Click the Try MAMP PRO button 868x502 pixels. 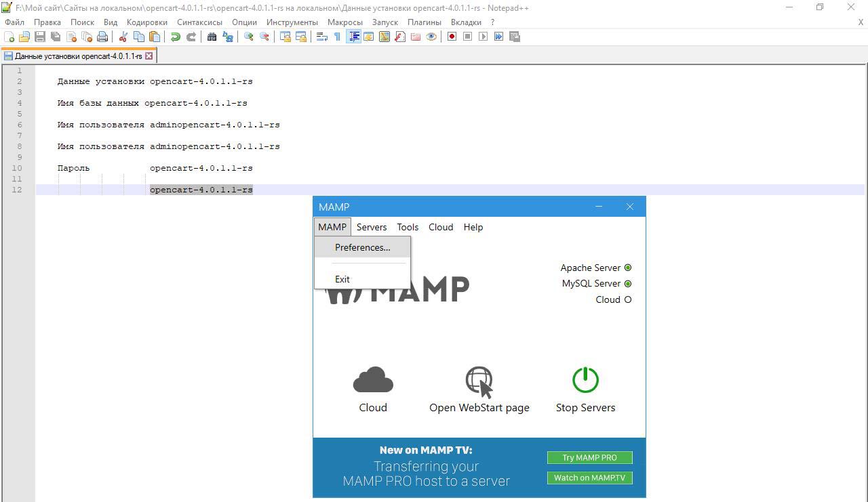pyautogui.click(x=589, y=457)
